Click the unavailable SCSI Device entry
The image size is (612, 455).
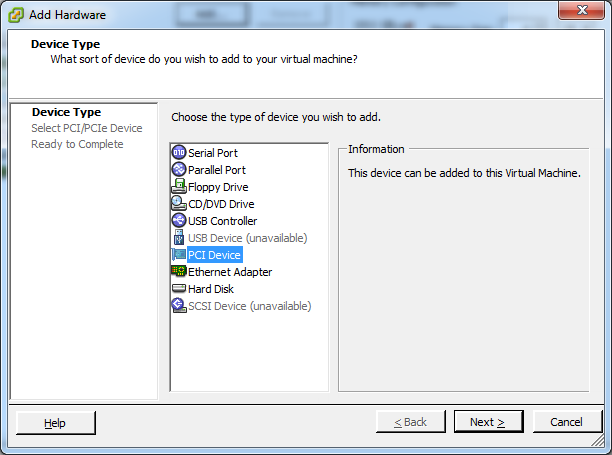coord(249,306)
